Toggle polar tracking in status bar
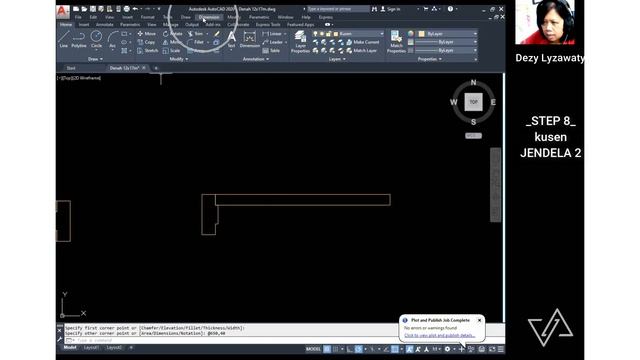640x360 pixels. [x=358, y=349]
